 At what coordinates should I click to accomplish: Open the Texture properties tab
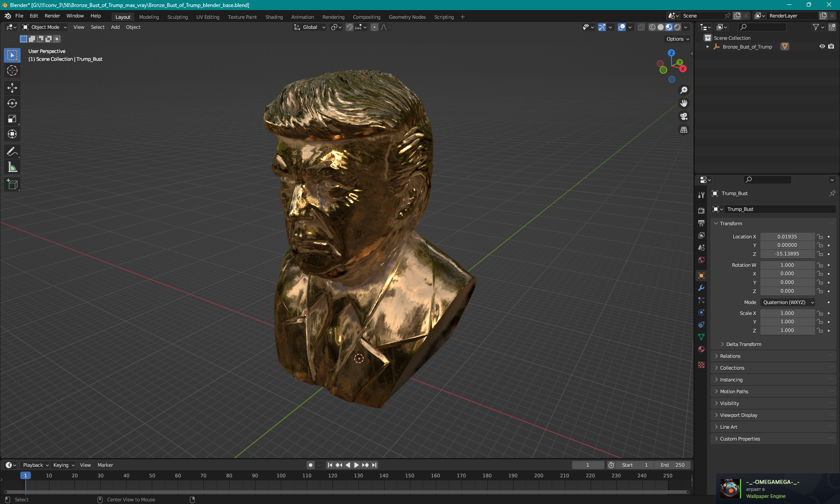(701, 365)
